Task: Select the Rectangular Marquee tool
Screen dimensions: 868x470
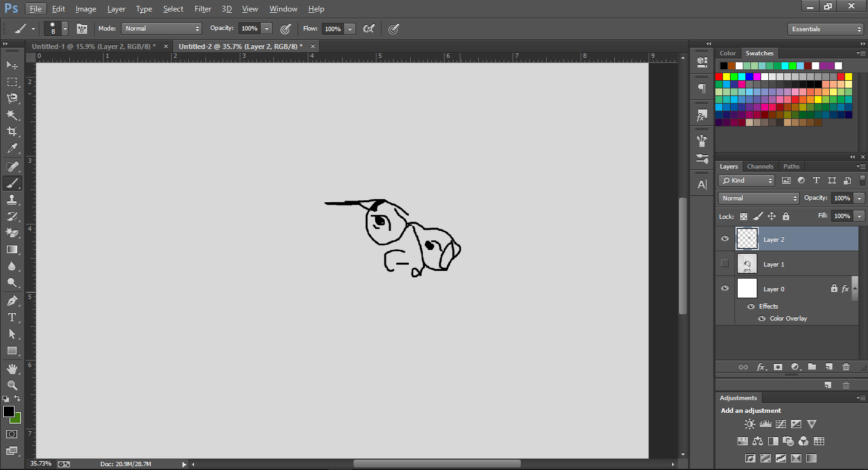Action: point(12,81)
